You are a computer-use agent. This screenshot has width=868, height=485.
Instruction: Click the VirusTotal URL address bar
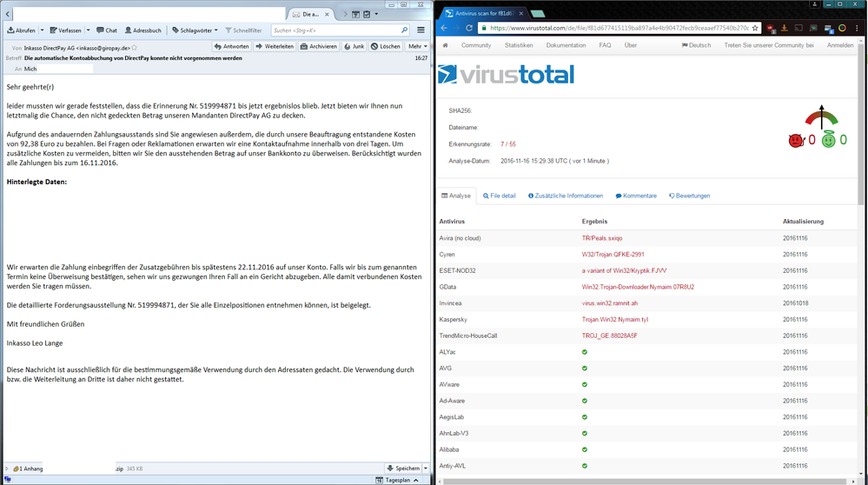tap(619, 28)
